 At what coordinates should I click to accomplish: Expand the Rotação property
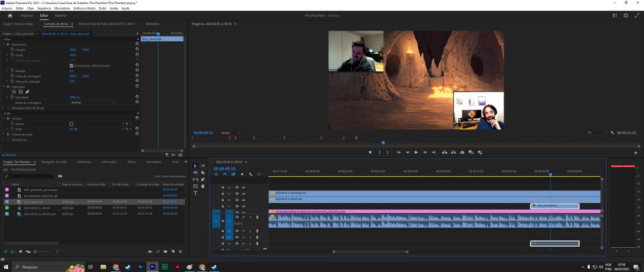tap(7, 70)
